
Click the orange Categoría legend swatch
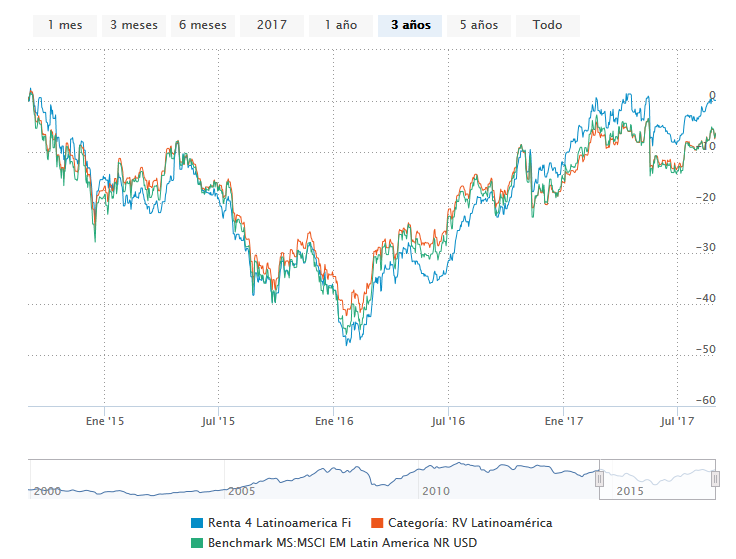click(377, 523)
